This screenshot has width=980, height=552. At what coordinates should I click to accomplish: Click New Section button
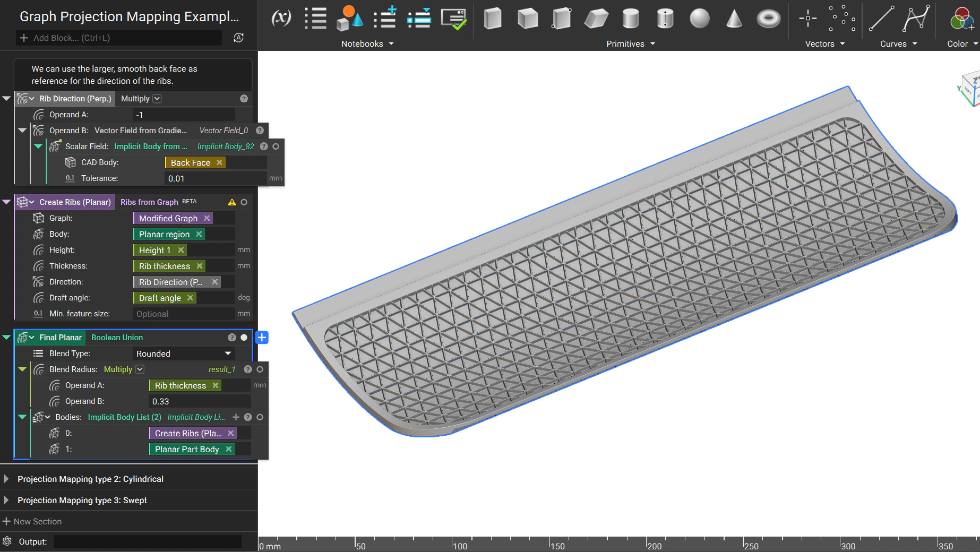tap(32, 521)
